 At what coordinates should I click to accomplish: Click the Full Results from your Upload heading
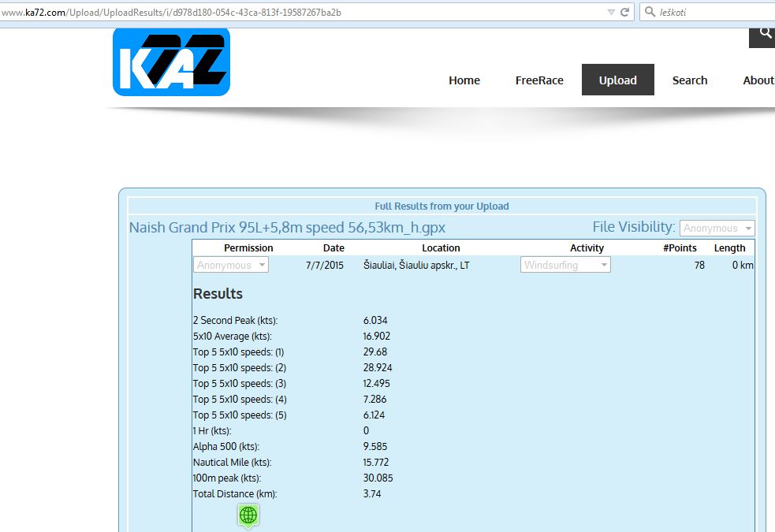[x=442, y=206]
